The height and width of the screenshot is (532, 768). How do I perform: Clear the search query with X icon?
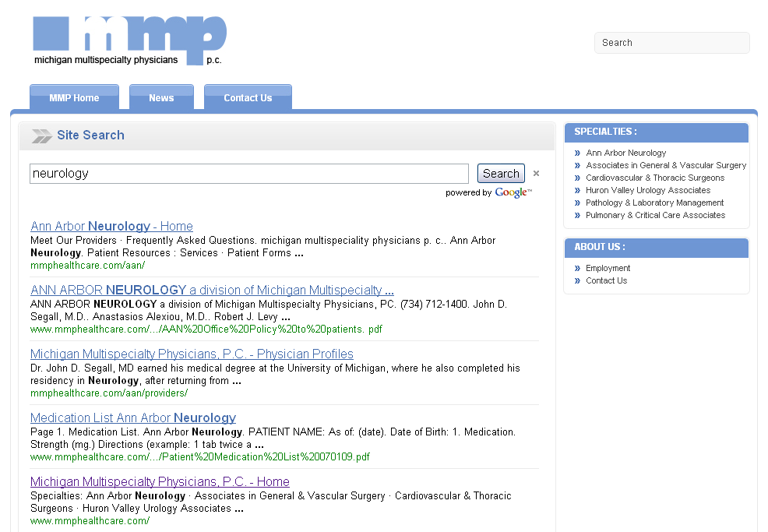coord(536,174)
